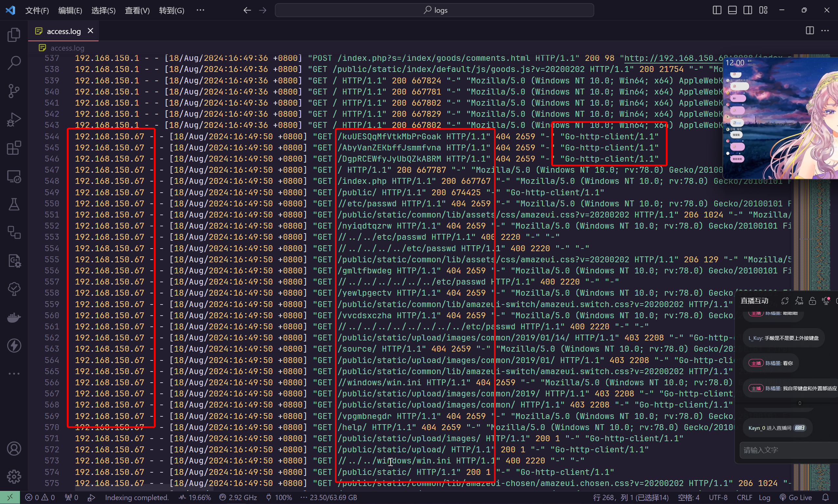Change end of line sequence CRLF

[744, 497]
